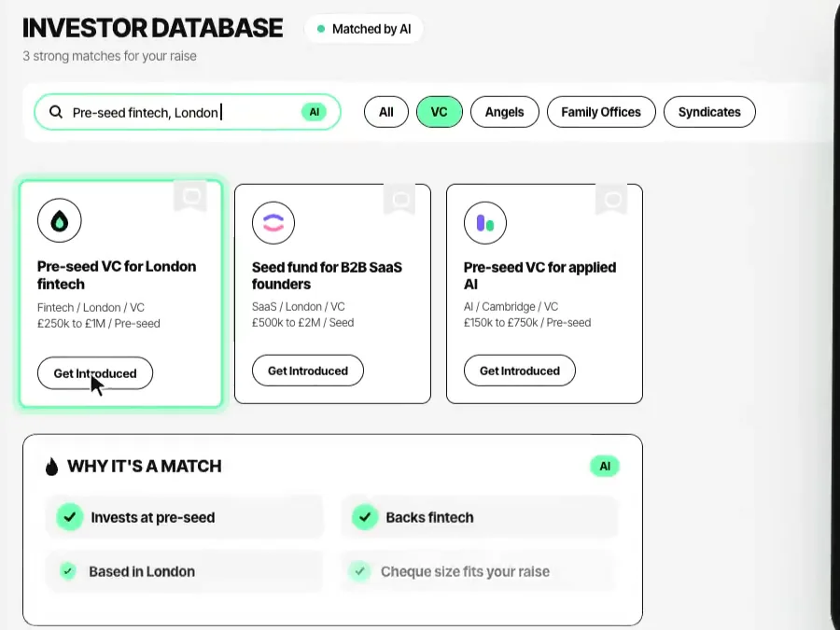The height and width of the screenshot is (630, 840).
Task: Click the AI / Cambridge / VC text
Action: tap(511, 307)
